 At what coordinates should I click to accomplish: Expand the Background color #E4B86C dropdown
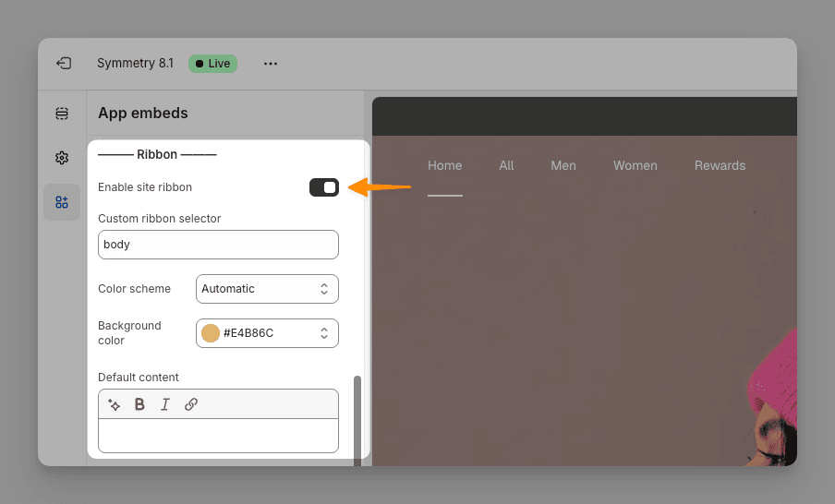point(267,333)
